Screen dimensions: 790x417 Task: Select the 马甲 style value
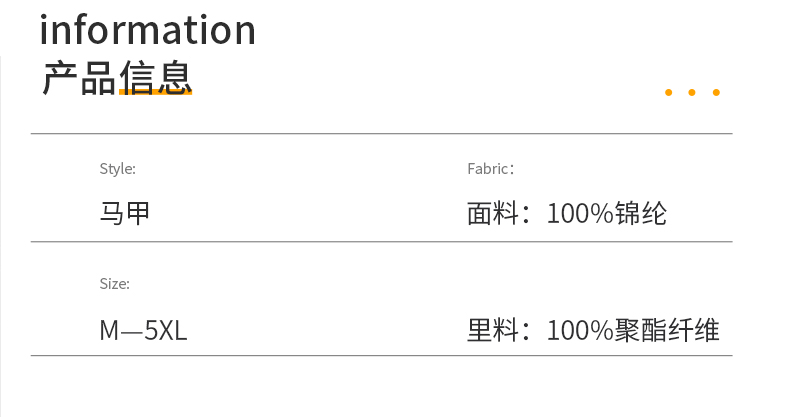pyautogui.click(x=124, y=213)
